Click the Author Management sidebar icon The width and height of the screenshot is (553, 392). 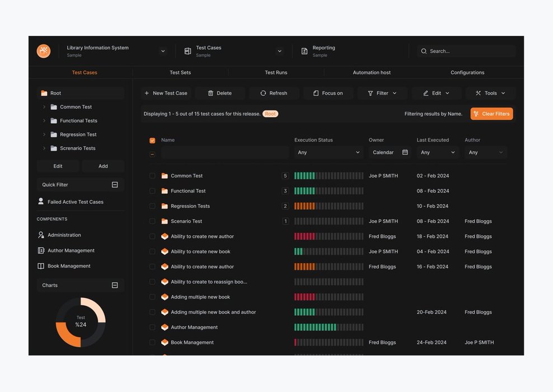[41, 251]
